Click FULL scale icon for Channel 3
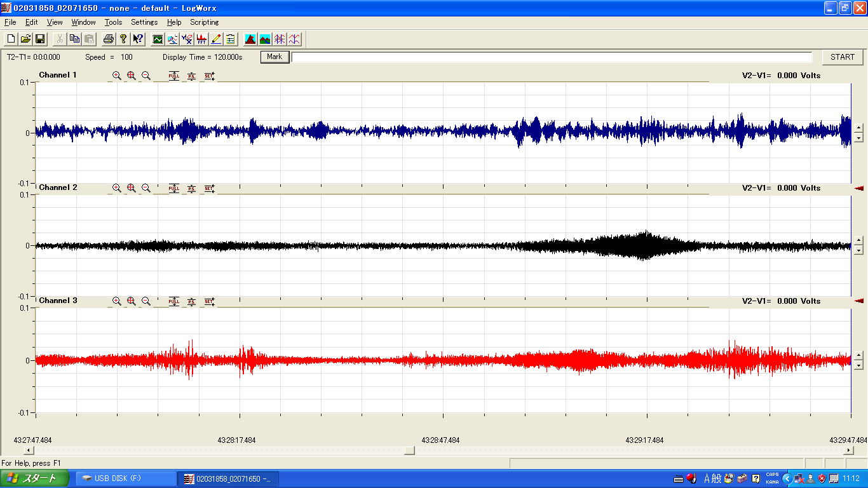This screenshot has height=488, width=868. pos(173,301)
